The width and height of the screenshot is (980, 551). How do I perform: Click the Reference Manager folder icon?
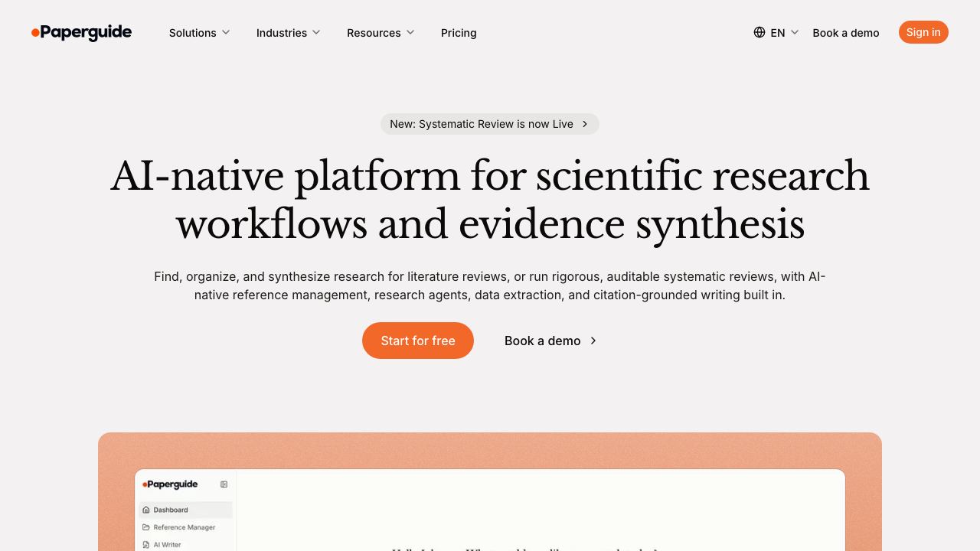[146, 527]
